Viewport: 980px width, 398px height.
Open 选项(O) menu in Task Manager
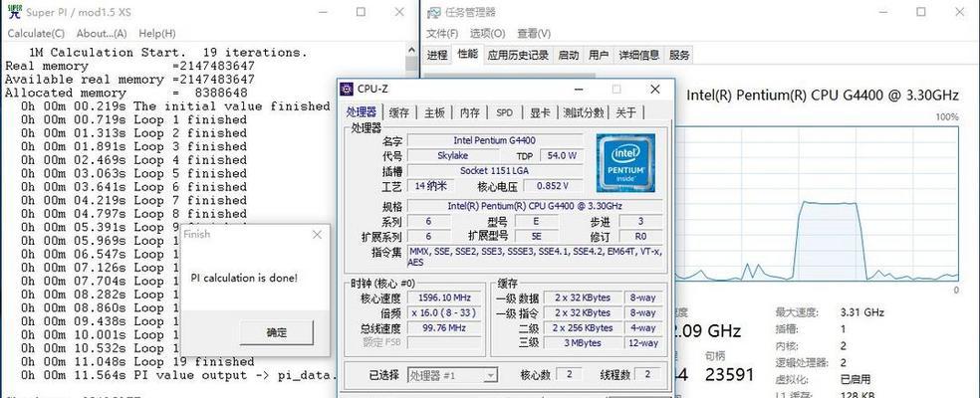pos(487,34)
